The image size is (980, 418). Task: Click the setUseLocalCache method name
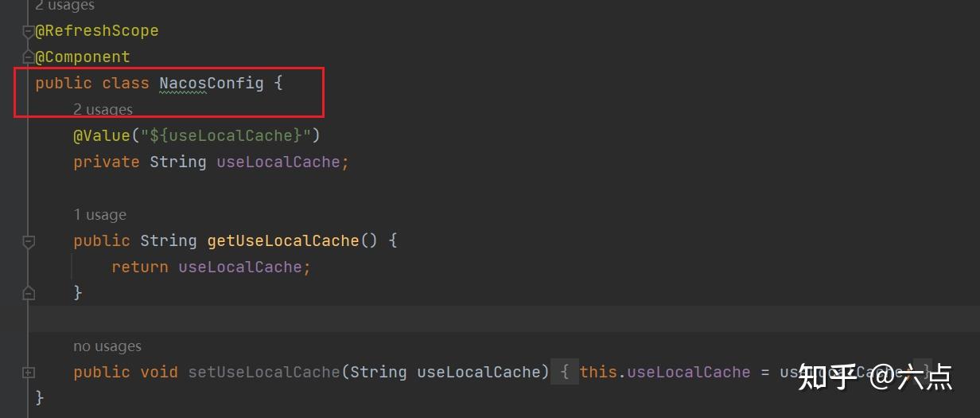(264, 372)
